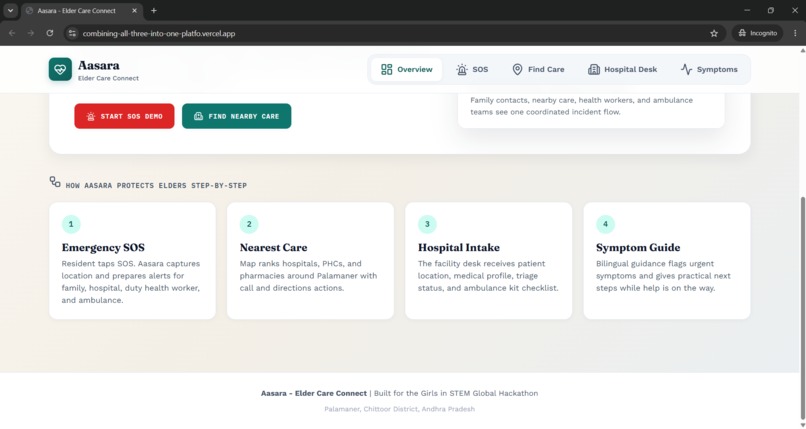Click step number 4 badge
Screen dimensions: 806x429
click(x=605, y=224)
